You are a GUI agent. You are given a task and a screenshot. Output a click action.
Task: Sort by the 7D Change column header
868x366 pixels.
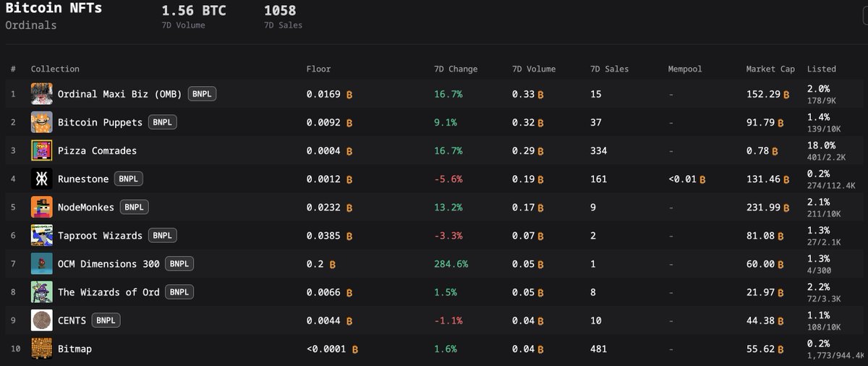[456, 69]
